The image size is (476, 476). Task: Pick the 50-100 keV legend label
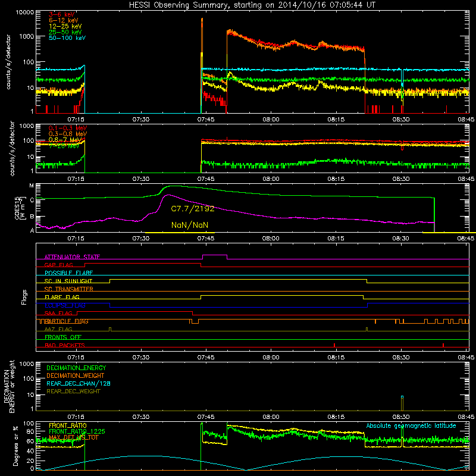67,38
